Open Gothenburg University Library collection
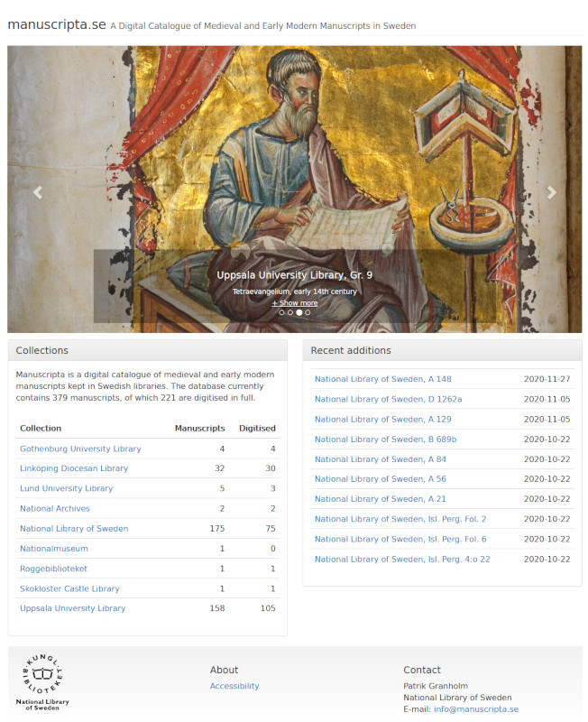The height and width of the screenshot is (722, 588). tap(80, 449)
